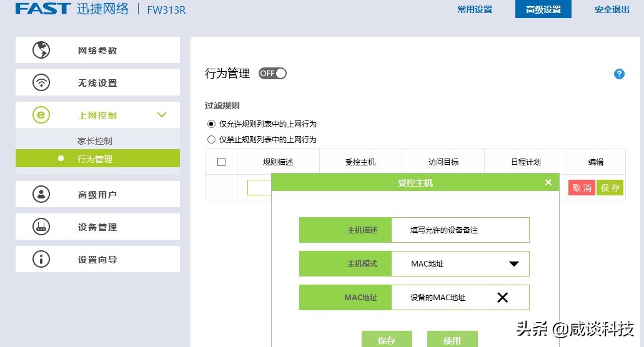Click the green e icon for 上网控制
644x347 pixels.
(41, 115)
